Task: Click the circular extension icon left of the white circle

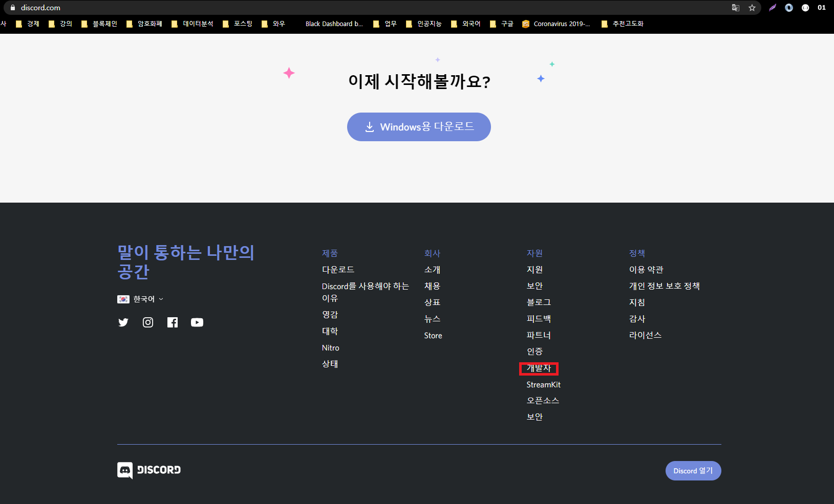Action: 789,8
